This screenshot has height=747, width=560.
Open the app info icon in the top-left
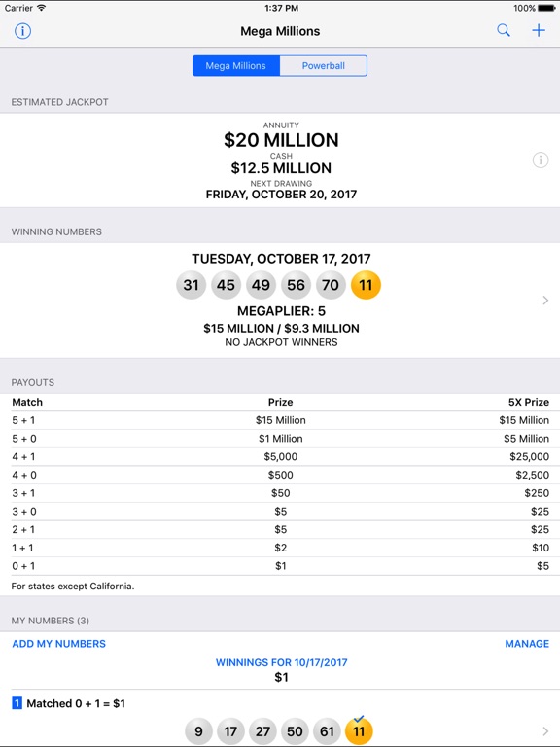coord(23,31)
